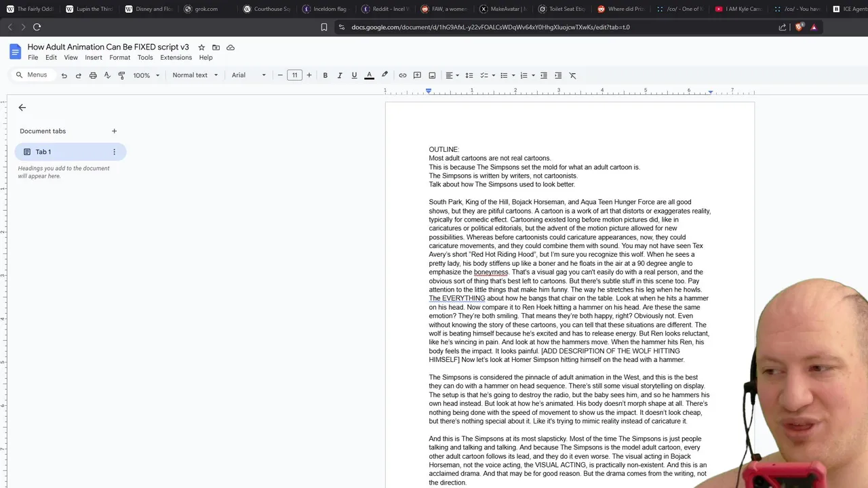The height and width of the screenshot is (488, 868).
Task: Open the Brave Shields icon
Action: click(799, 27)
